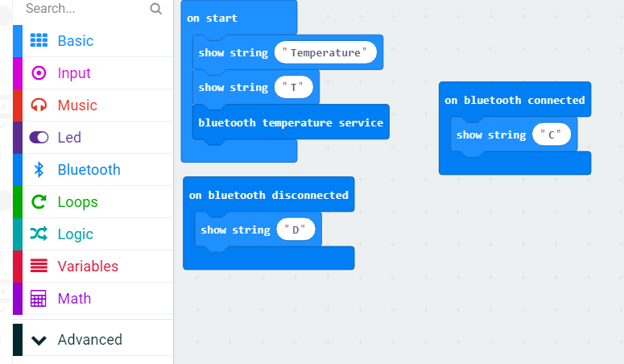Viewport: 624px width, 364px height.
Task: Click the Led toggle icon
Action: coord(39,138)
